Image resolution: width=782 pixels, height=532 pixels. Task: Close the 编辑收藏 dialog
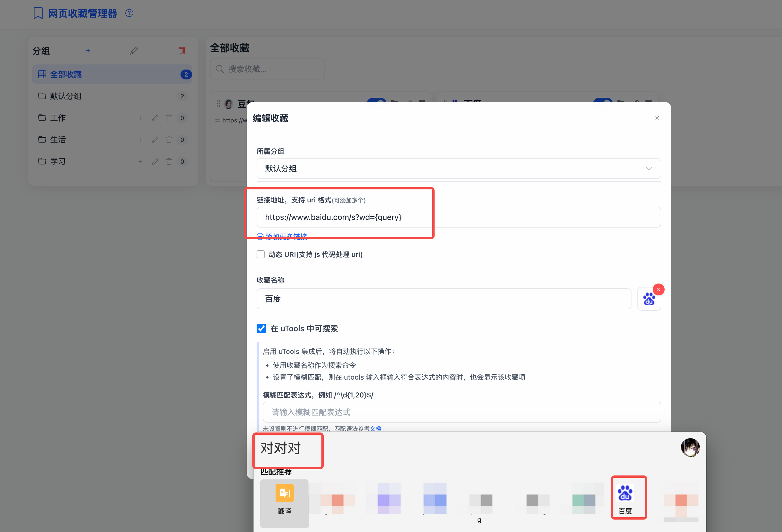657,118
